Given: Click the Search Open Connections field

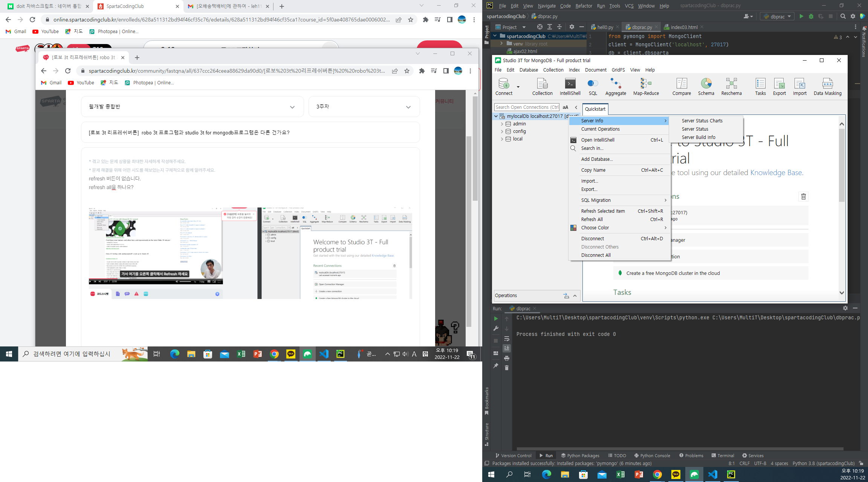Looking at the screenshot, I should (527, 107).
